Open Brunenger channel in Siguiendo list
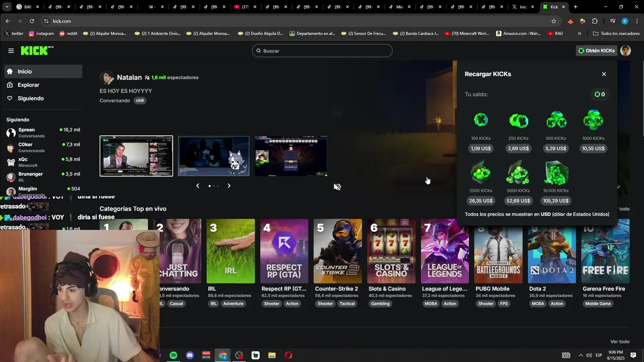The height and width of the screenshot is (362, 644). tap(43, 176)
